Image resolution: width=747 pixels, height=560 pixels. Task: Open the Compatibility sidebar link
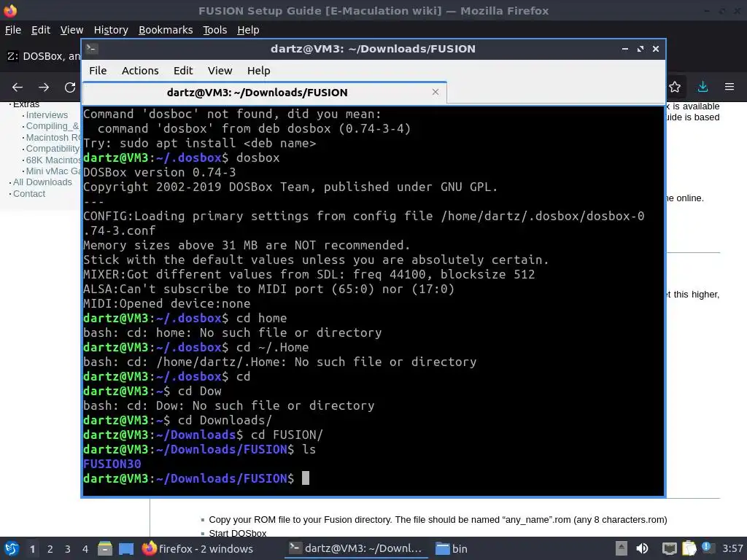tap(53, 148)
